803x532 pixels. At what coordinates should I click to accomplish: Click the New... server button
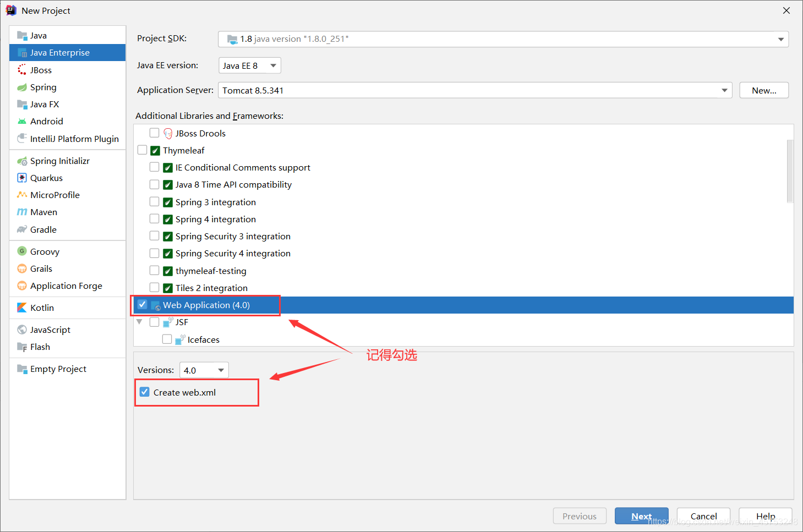click(764, 90)
